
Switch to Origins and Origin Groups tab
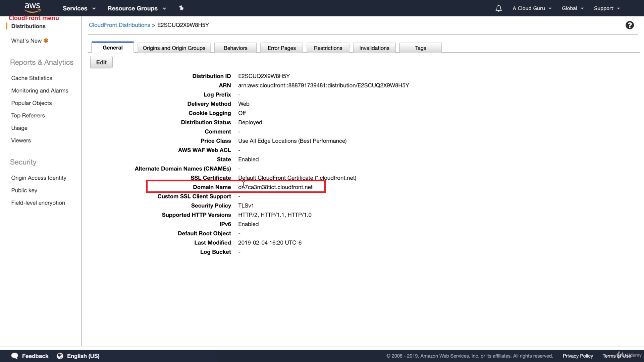174,48
